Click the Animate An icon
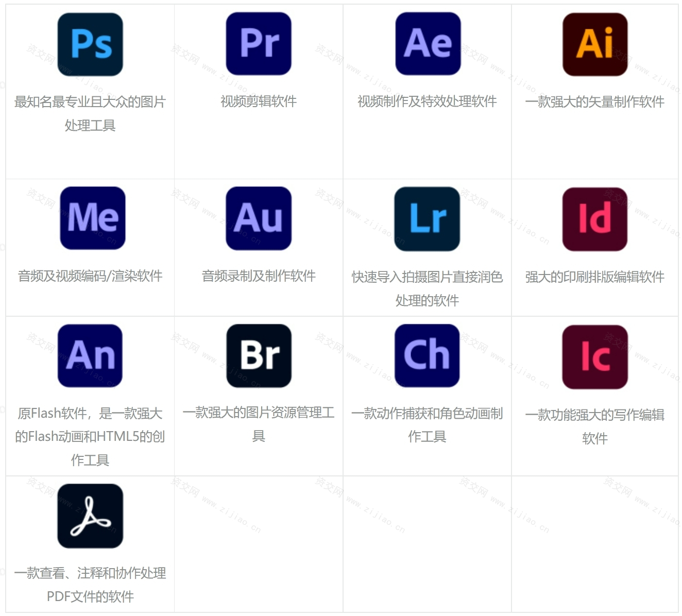Viewport: 682px width, 616px height. 90,355
